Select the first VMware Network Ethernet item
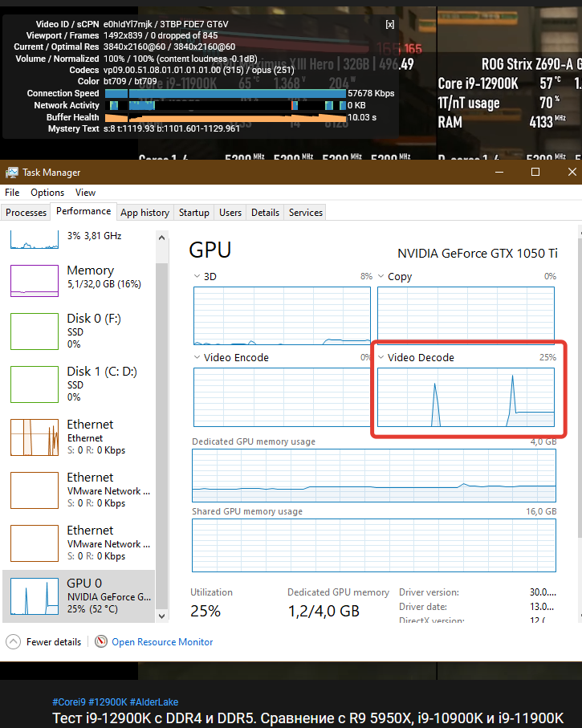Screen dimensions: 582x728 pyautogui.click(x=79, y=490)
